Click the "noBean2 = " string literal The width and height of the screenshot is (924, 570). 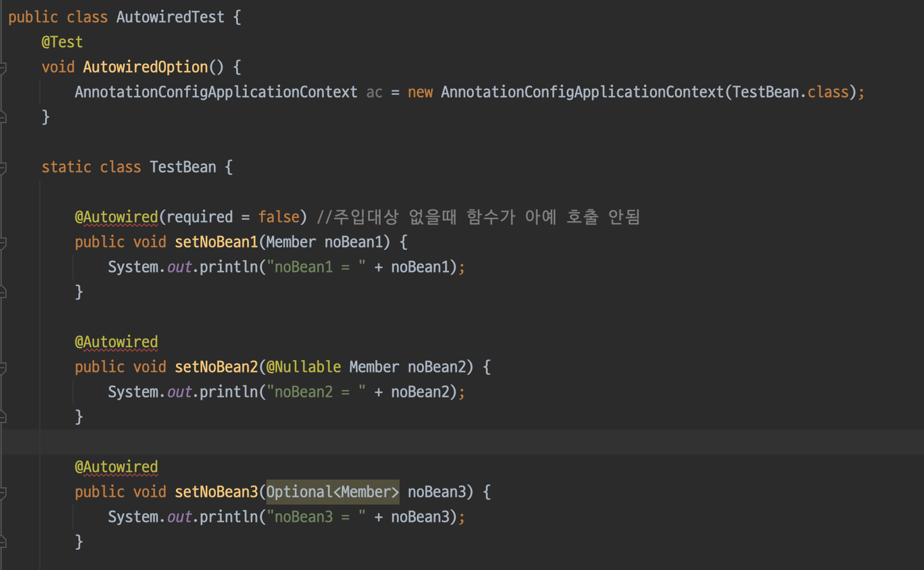point(316,392)
